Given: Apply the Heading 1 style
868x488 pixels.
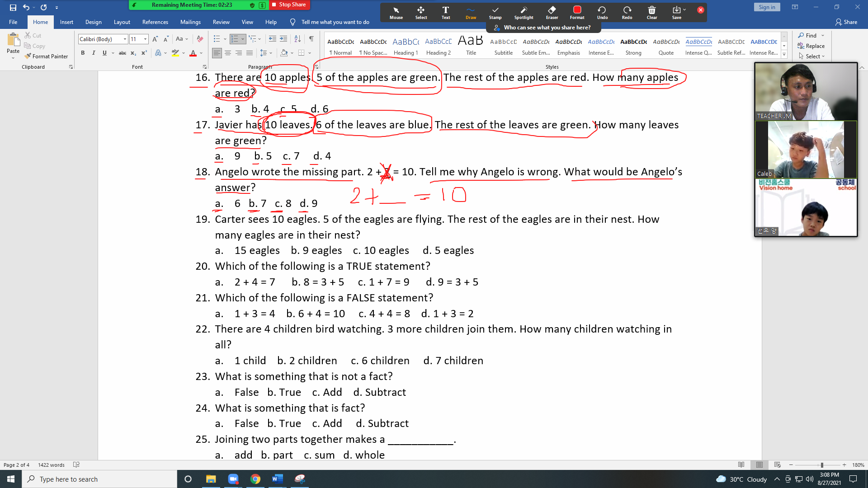Looking at the screenshot, I should coord(406,46).
